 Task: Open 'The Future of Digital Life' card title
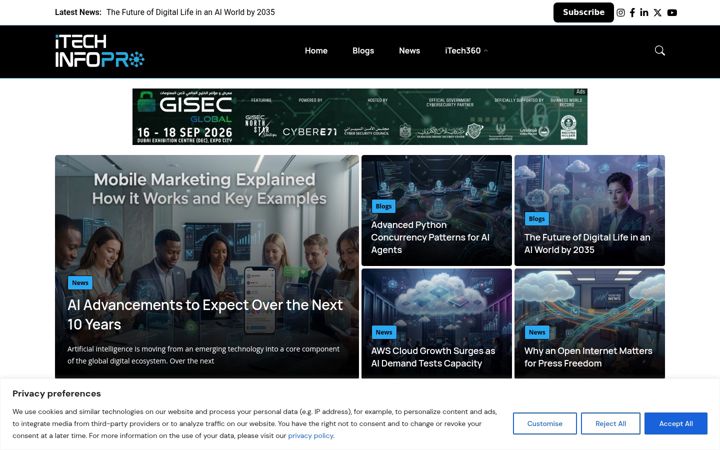tap(587, 243)
